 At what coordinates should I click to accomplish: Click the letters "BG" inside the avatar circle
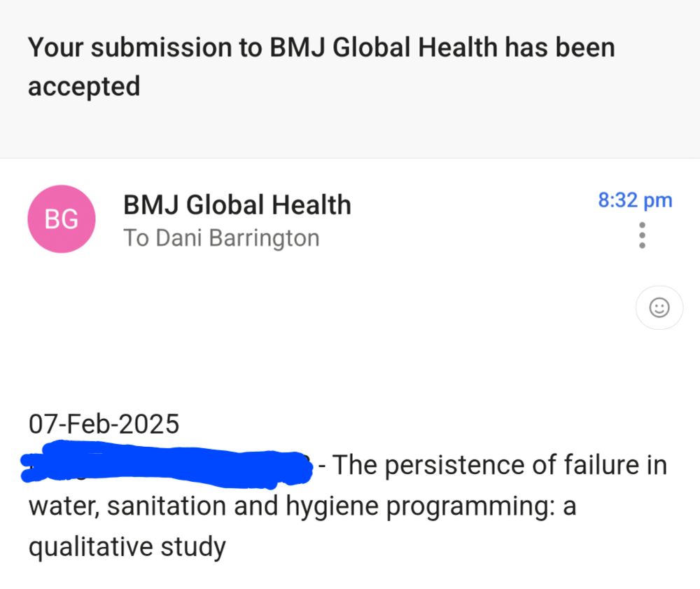click(62, 219)
